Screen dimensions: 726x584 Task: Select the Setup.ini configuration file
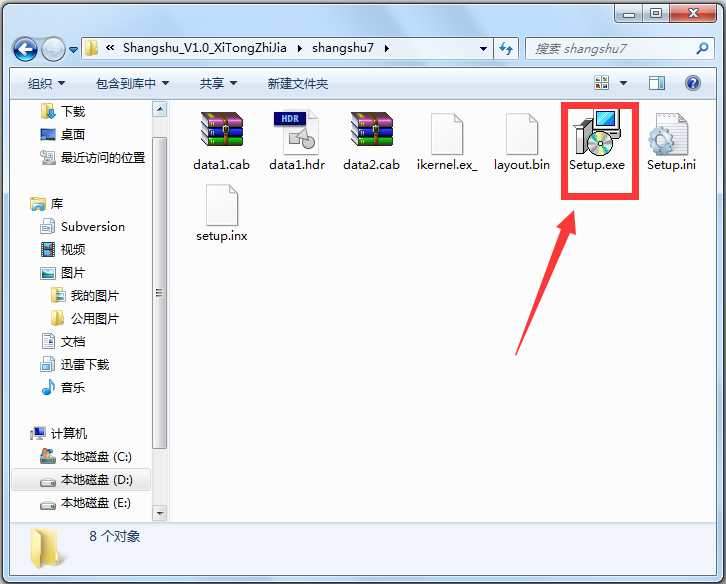[671, 141]
